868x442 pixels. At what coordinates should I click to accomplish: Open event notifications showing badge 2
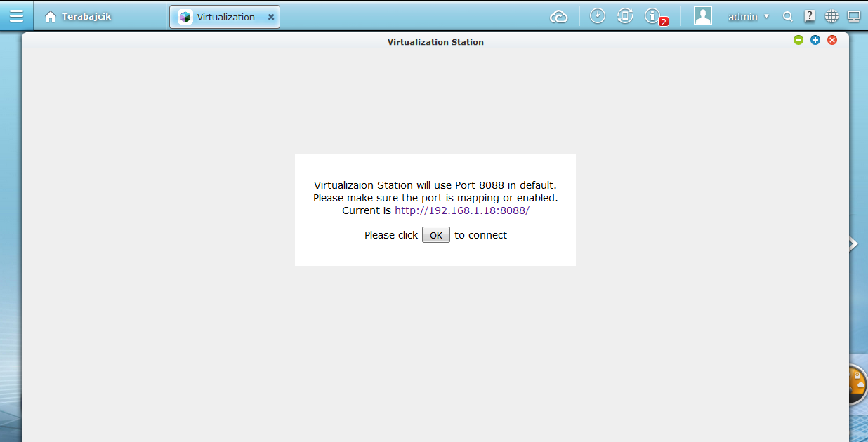pyautogui.click(x=655, y=17)
